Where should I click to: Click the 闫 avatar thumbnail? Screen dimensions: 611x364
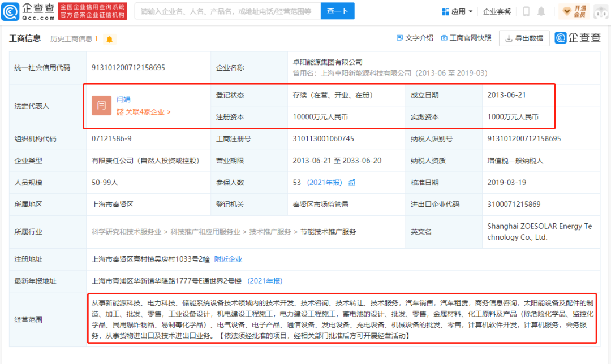[101, 106]
